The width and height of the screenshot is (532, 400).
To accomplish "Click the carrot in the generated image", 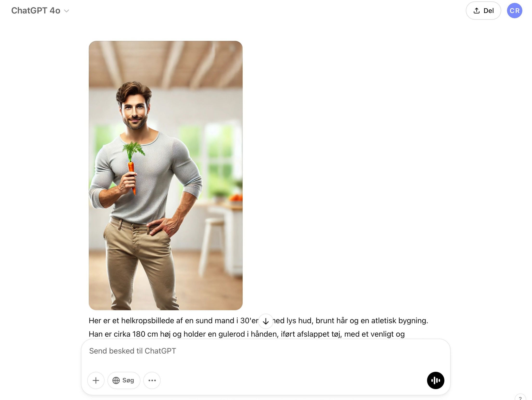I will 132,168.
